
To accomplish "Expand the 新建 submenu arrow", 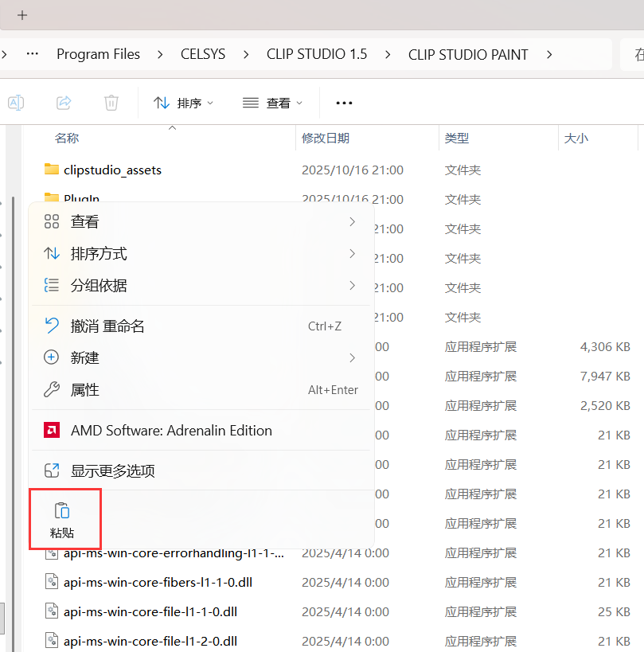I will coord(352,357).
